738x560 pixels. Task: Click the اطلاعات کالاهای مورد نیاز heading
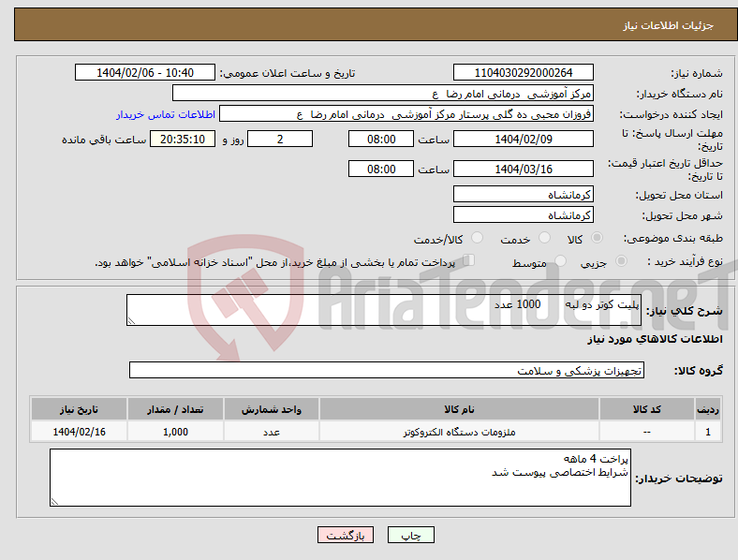coord(655,339)
